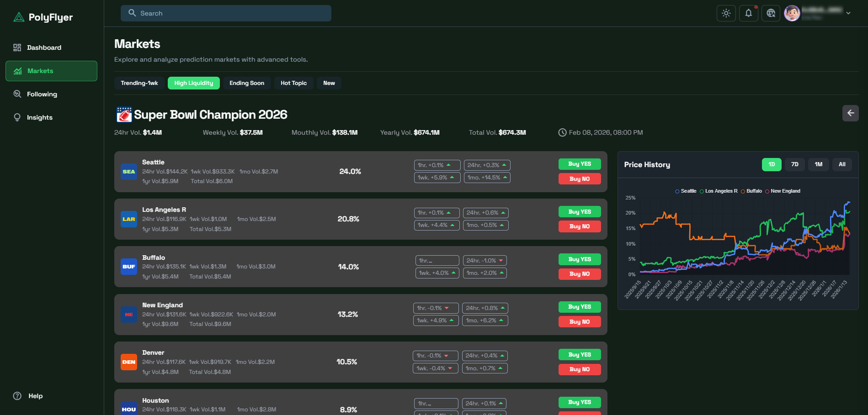Select the Hot Topic filter tab
Viewport: 868px width, 415px height.
point(293,83)
